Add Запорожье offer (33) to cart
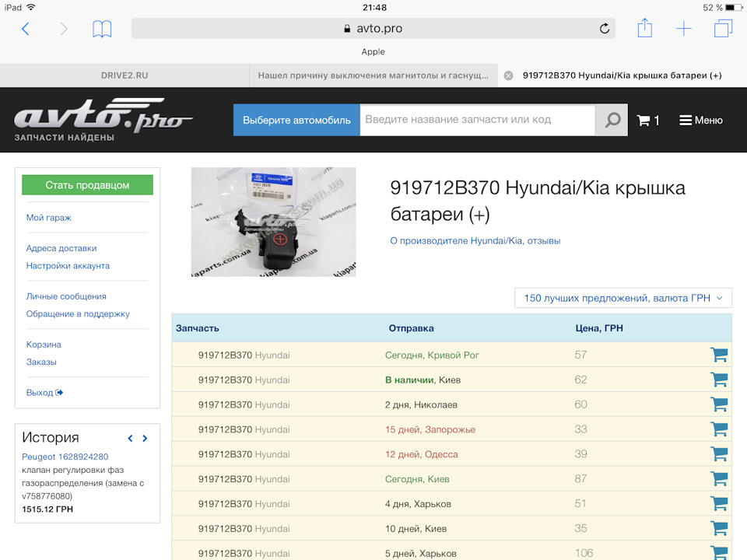Screen dimensions: 747x560 click(x=719, y=429)
